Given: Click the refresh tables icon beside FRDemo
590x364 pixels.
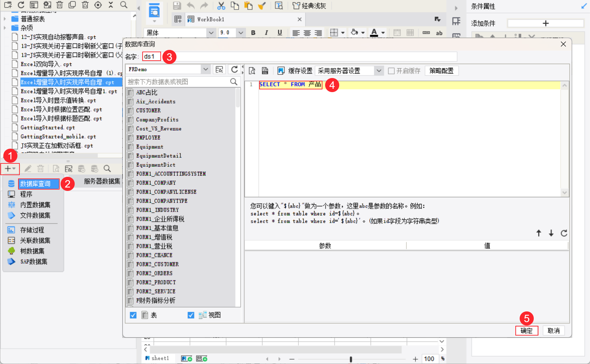Looking at the screenshot, I should [x=234, y=69].
